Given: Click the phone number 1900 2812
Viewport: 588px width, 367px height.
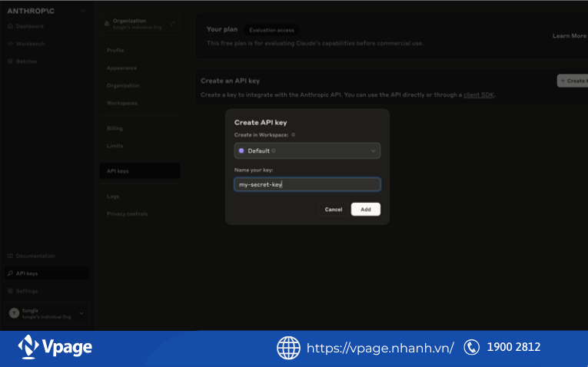Looking at the screenshot, I should click(513, 347).
